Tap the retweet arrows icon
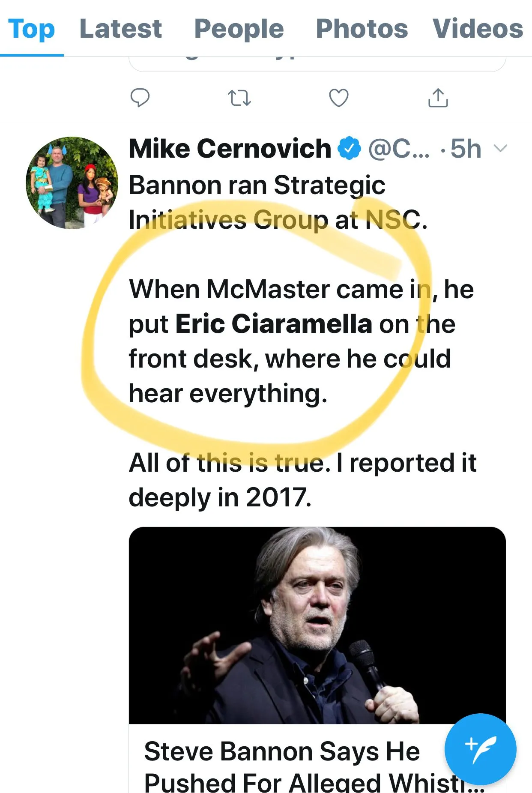This screenshot has width=532, height=793. [239, 98]
